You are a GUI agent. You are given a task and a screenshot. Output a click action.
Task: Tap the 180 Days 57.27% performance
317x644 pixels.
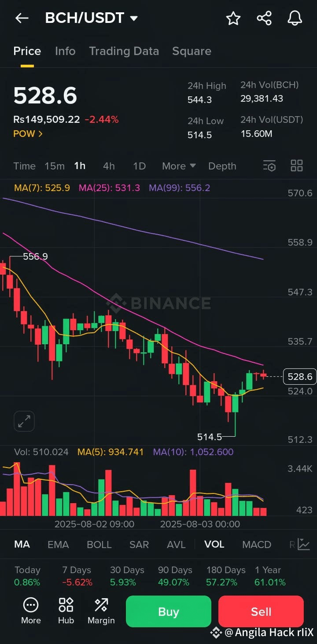[226, 576]
